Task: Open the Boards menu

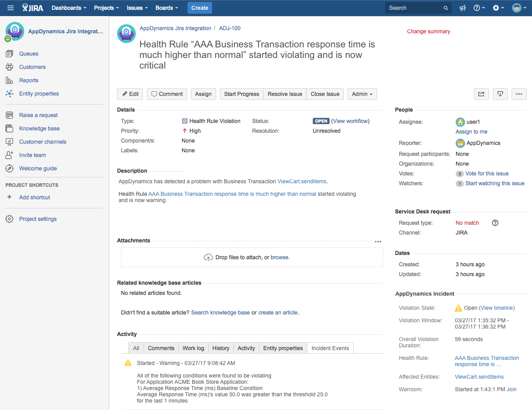Action: point(166,7)
